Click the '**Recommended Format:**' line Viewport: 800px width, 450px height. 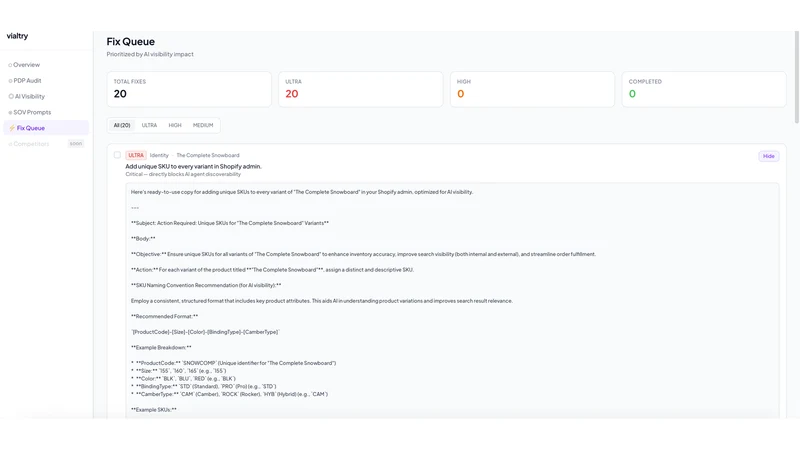(164, 316)
